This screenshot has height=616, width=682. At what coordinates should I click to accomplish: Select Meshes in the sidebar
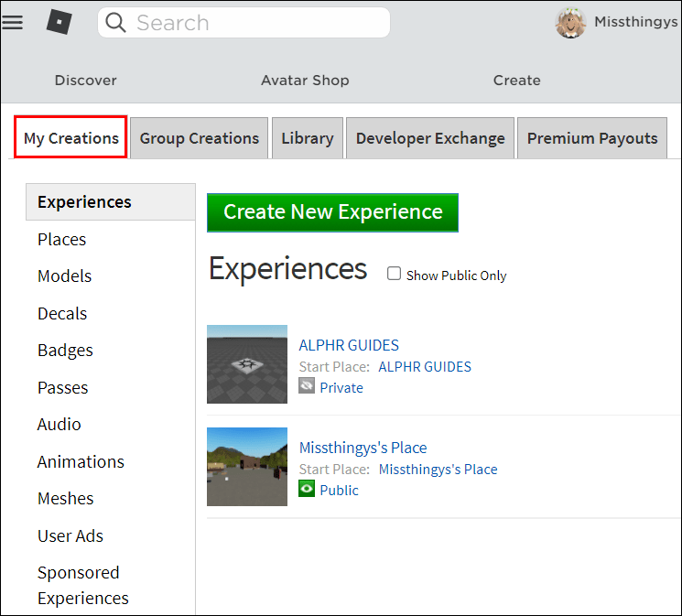[66, 498]
